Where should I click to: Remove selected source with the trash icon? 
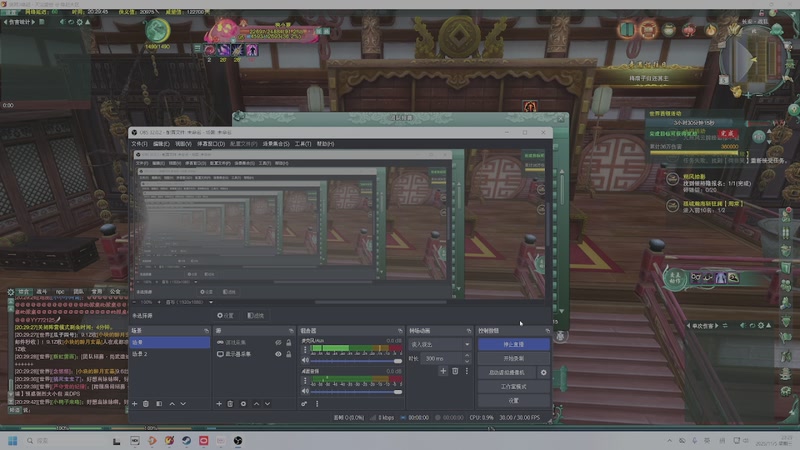[x=230, y=404]
